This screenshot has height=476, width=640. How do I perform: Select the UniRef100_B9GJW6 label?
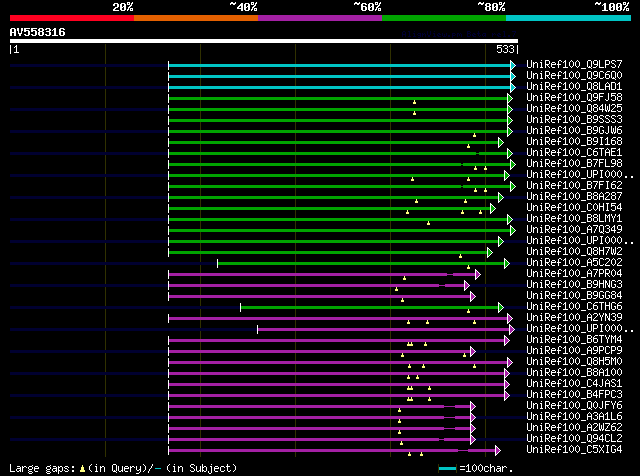pyautogui.click(x=574, y=131)
